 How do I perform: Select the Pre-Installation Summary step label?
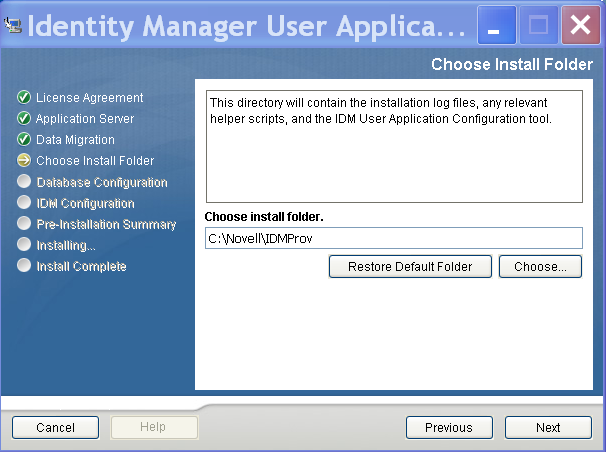point(106,224)
